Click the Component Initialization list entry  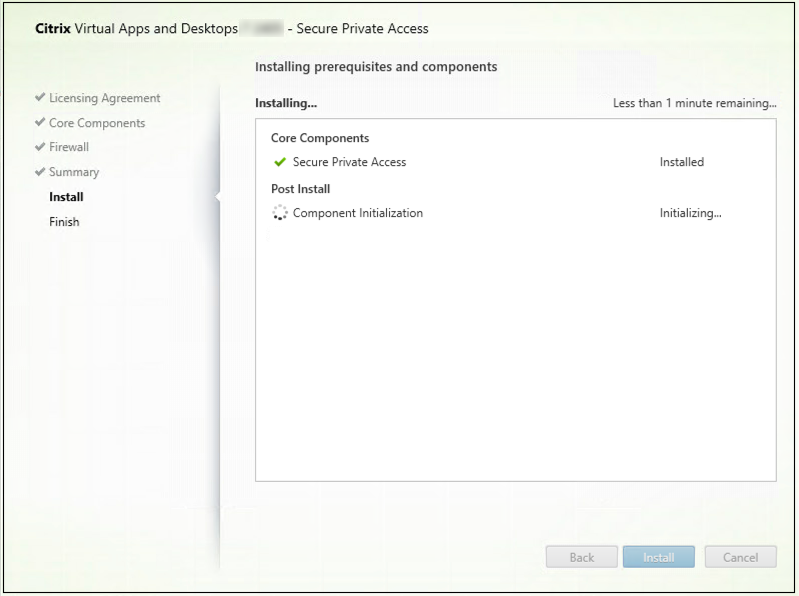pos(357,213)
